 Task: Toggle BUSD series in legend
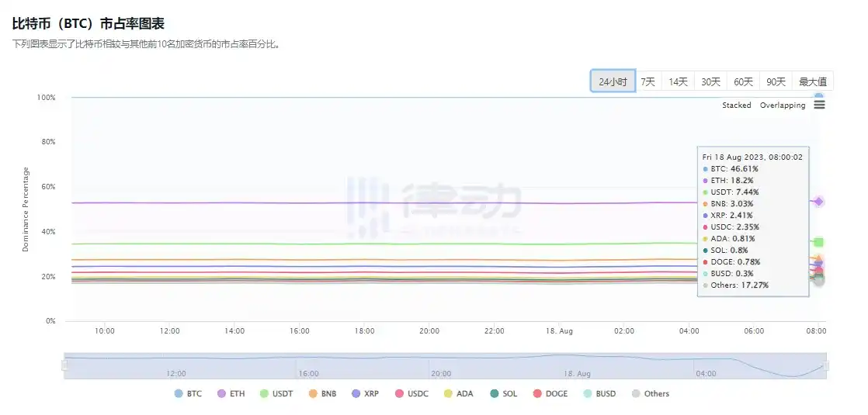pos(599,394)
